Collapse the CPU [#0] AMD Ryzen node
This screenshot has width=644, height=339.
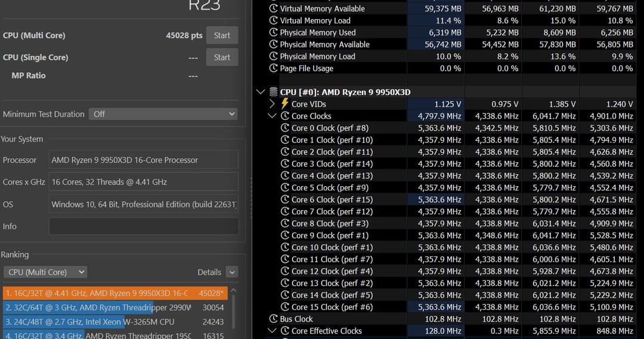[x=261, y=92]
